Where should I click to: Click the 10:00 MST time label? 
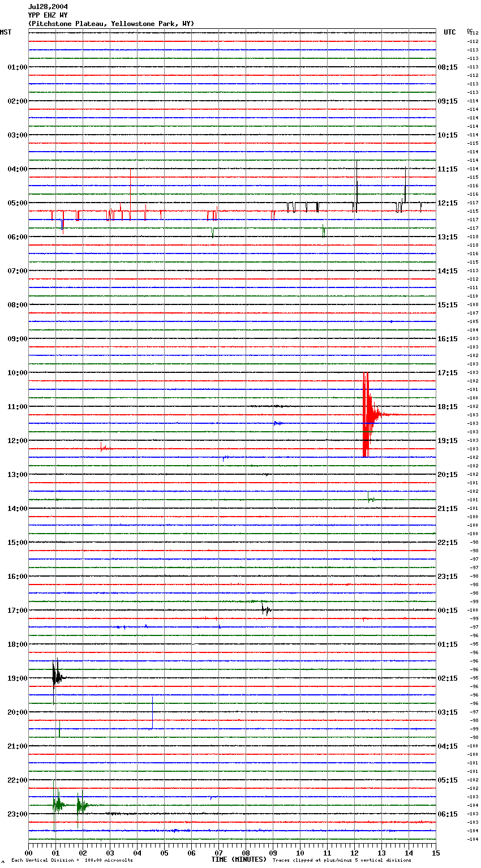click(17, 373)
